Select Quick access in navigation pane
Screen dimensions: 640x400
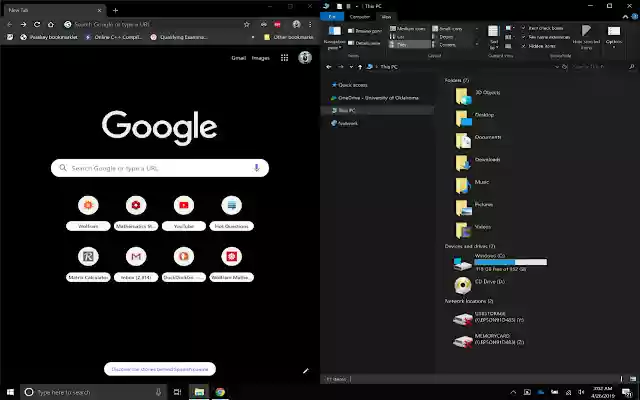click(x=349, y=85)
